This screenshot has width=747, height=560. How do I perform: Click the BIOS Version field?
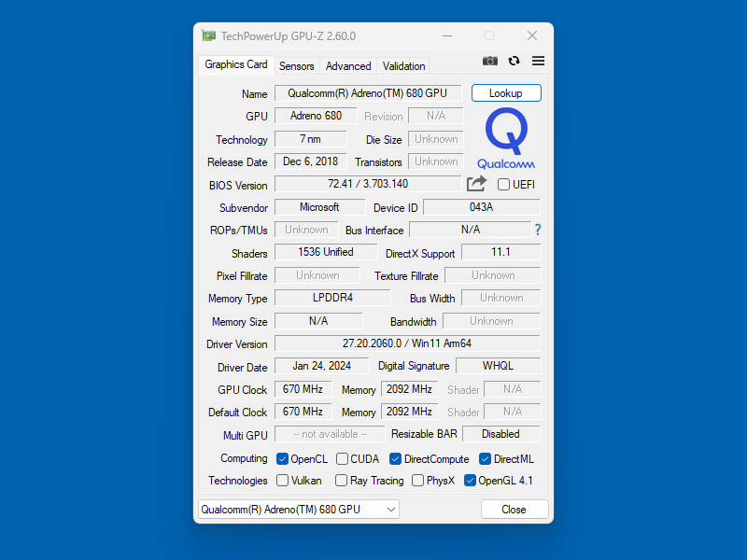(x=368, y=184)
